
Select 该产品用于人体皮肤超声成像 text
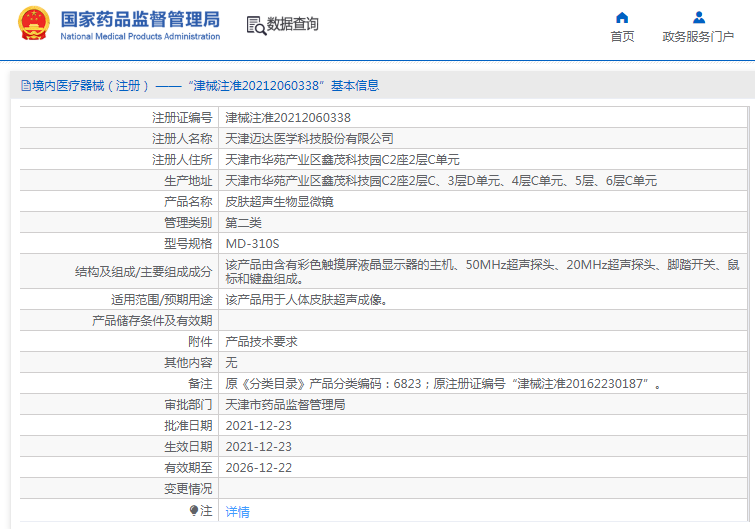[306, 300]
